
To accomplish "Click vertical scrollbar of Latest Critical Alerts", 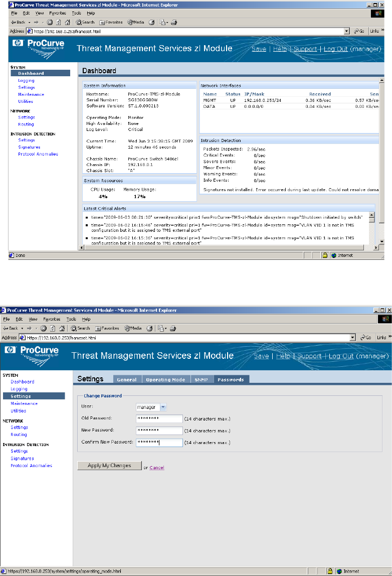I will coord(372,228).
